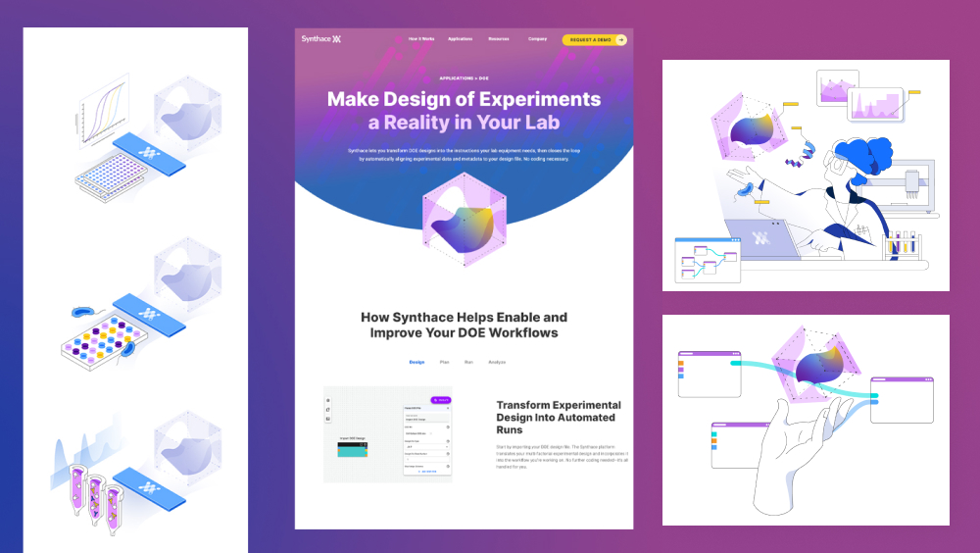The height and width of the screenshot is (553, 980).
Task: Click the Request a Demo button
Action: [x=594, y=39]
